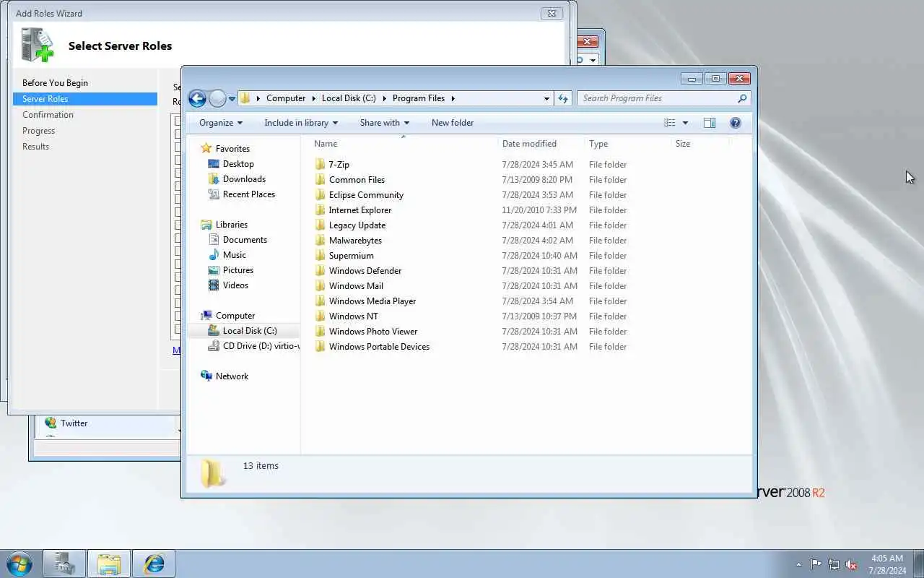
Task: Select the Common Files folder icon
Action: click(321, 180)
